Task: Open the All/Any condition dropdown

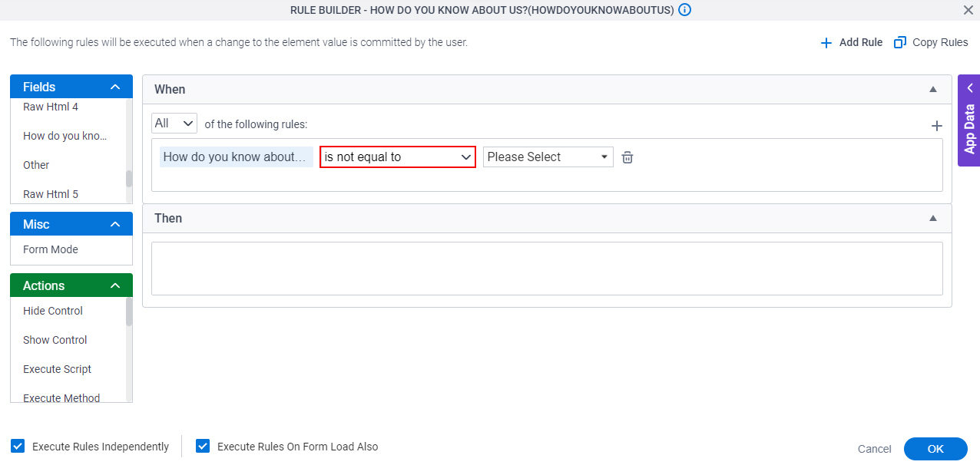Action: 174,124
